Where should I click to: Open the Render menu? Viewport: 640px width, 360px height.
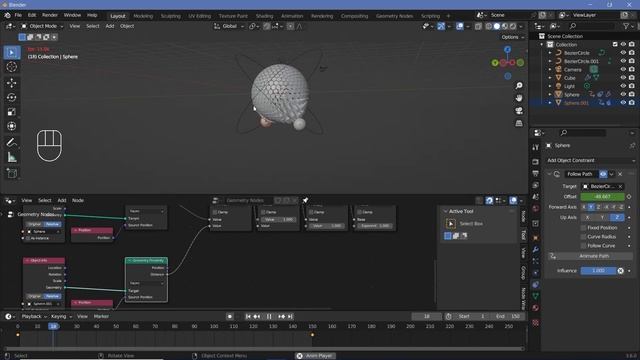(x=50, y=15)
